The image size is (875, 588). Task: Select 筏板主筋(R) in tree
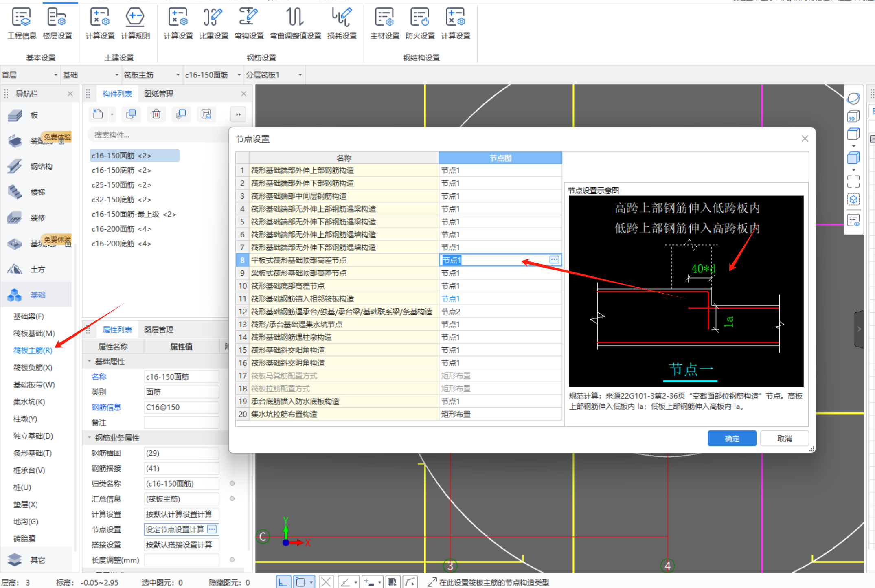pyautogui.click(x=33, y=350)
